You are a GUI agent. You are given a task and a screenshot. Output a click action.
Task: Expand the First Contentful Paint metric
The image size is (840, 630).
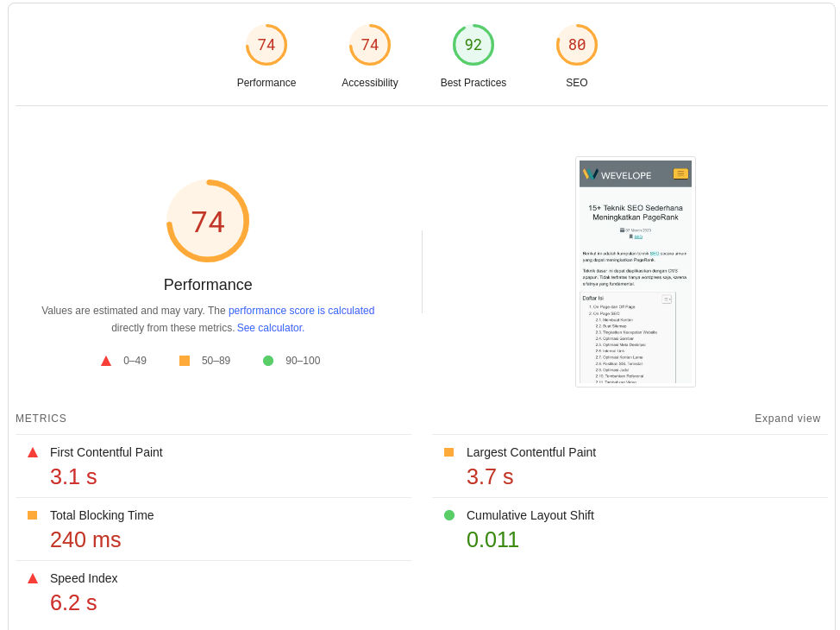click(x=106, y=452)
